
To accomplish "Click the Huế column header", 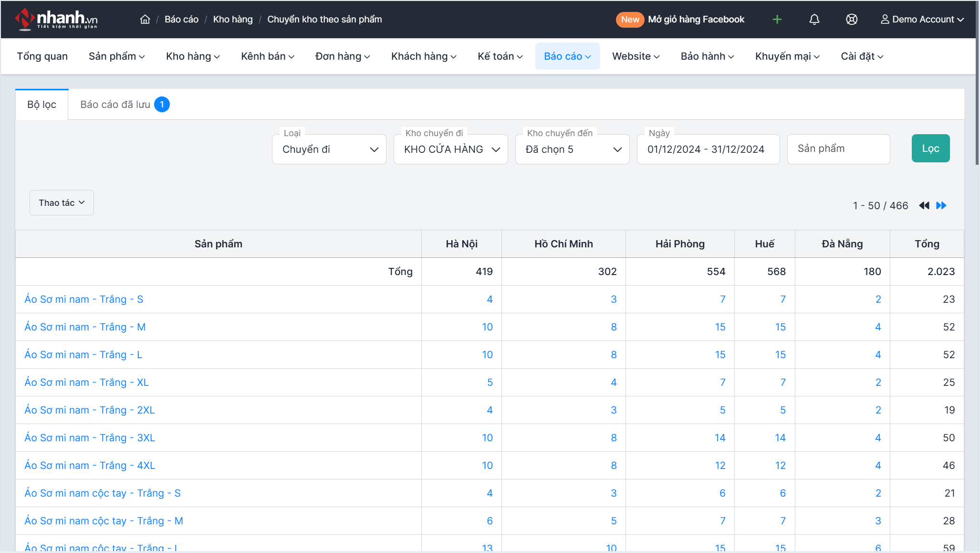I will tap(764, 244).
